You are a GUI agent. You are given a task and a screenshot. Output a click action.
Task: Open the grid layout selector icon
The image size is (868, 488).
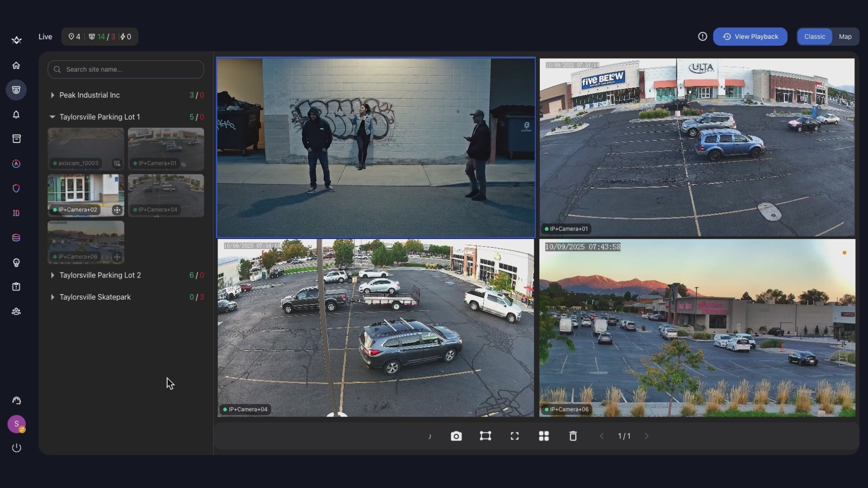coord(544,436)
